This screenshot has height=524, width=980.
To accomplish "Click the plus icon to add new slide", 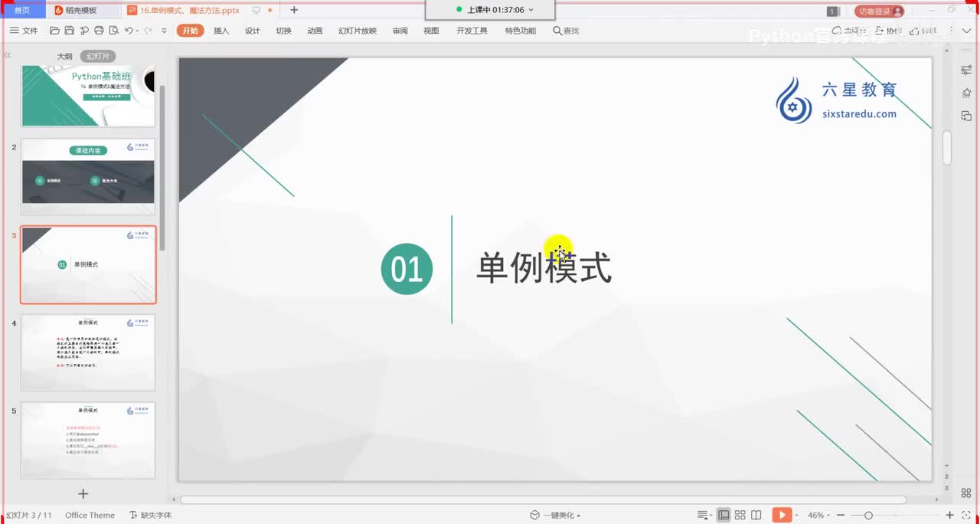I will click(x=83, y=494).
